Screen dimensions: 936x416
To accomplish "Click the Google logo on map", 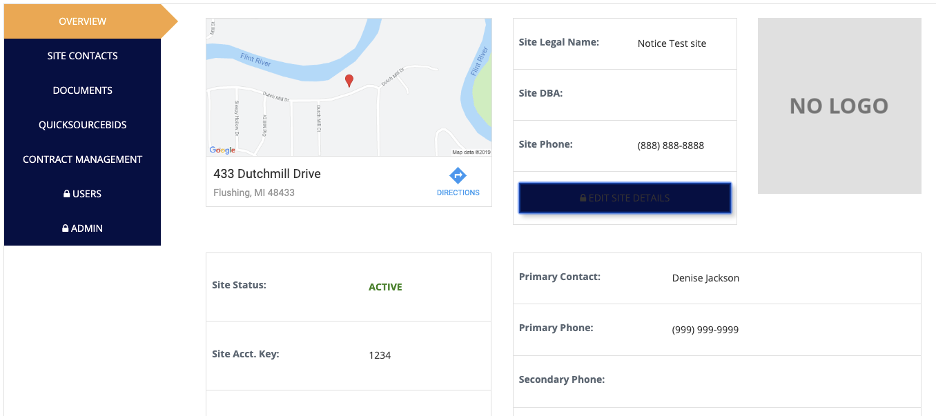I will tap(222, 150).
